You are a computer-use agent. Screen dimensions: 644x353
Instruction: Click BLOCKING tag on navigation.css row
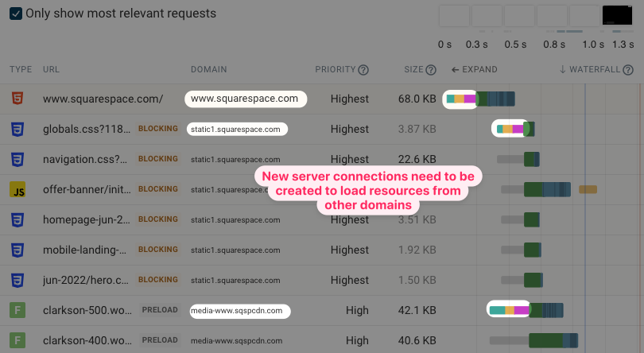(158, 159)
